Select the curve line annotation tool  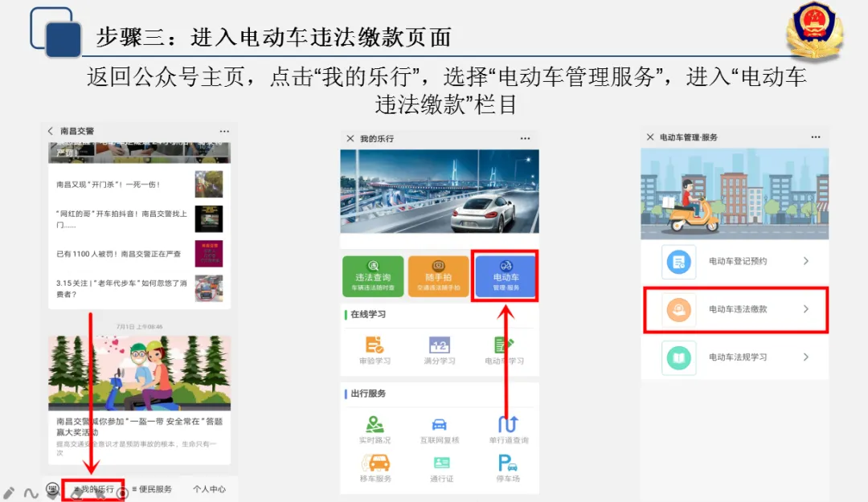point(31,492)
